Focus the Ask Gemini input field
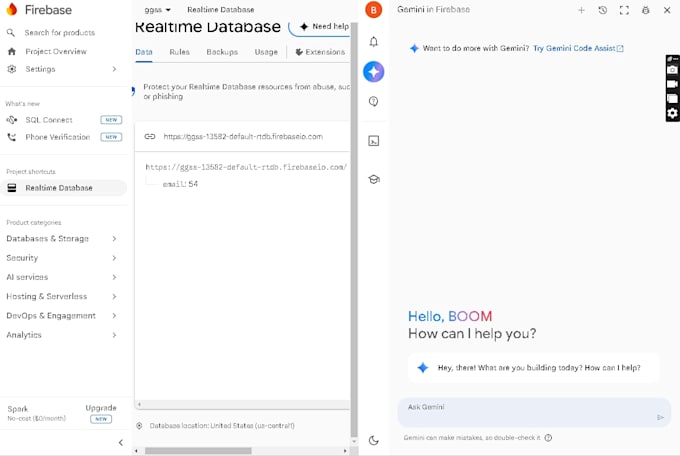The image size is (680, 456). coord(533,412)
